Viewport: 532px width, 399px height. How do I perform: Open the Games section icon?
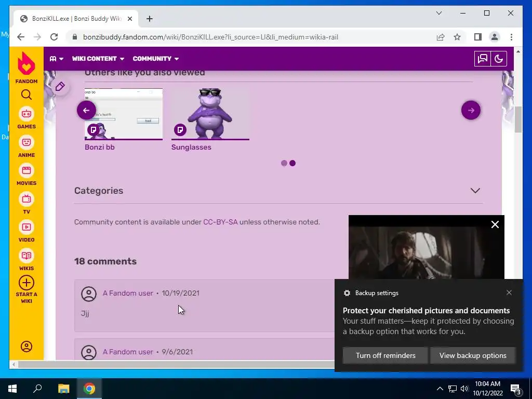click(x=26, y=114)
